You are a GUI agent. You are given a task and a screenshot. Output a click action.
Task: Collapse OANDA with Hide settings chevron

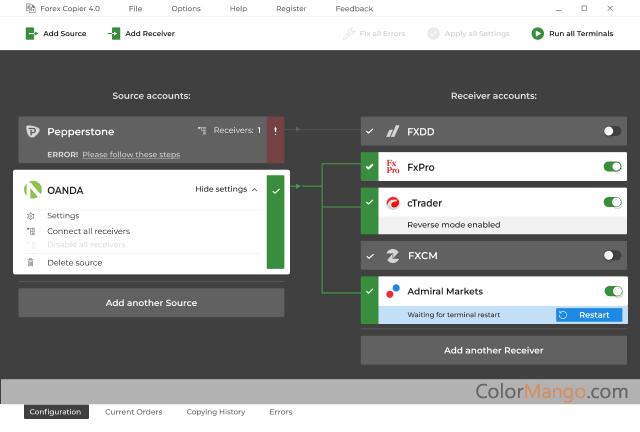(x=254, y=189)
